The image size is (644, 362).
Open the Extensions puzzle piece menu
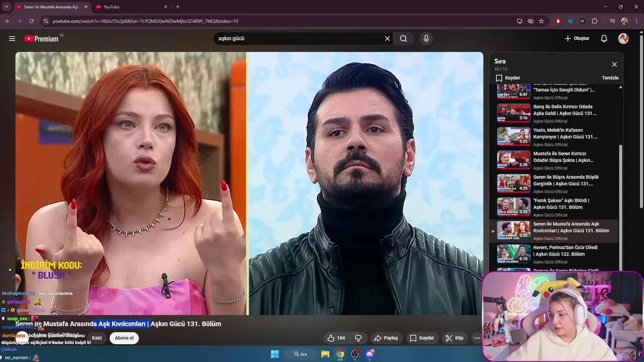tap(594, 21)
